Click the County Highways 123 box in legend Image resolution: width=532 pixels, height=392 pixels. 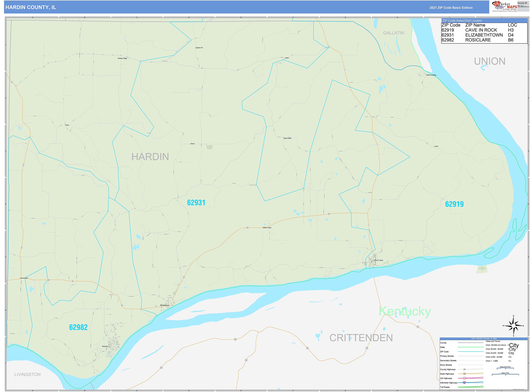tap(465, 369)
